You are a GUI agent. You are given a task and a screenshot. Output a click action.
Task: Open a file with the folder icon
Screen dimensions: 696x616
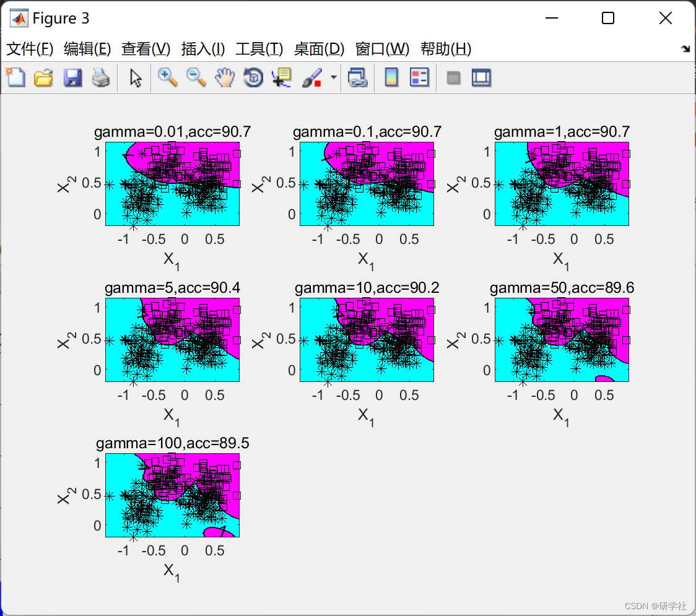tap(43, 77)
